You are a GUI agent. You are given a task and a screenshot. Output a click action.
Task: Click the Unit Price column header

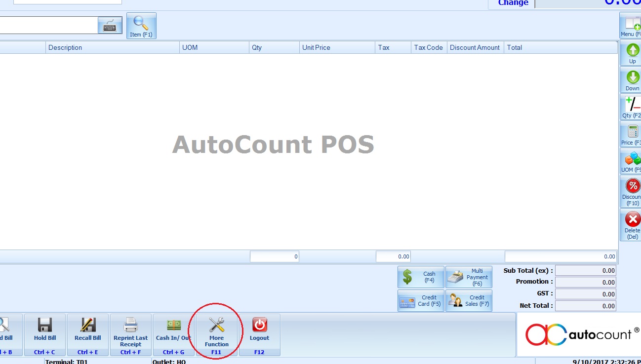[x=337, y=47]
